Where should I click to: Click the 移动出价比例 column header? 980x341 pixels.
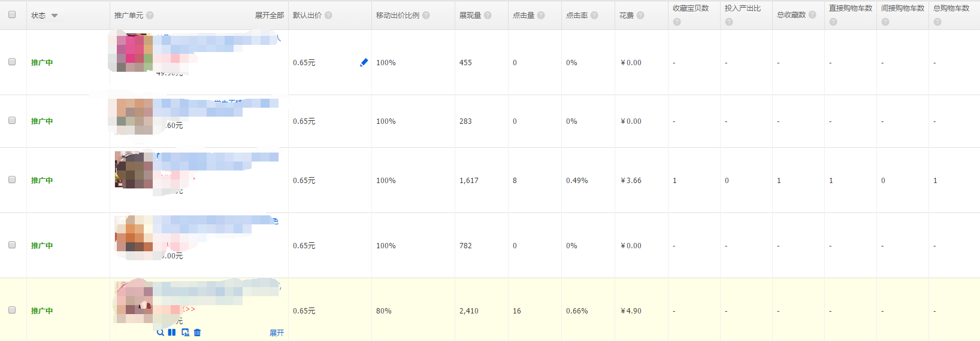tap(398, 16)
